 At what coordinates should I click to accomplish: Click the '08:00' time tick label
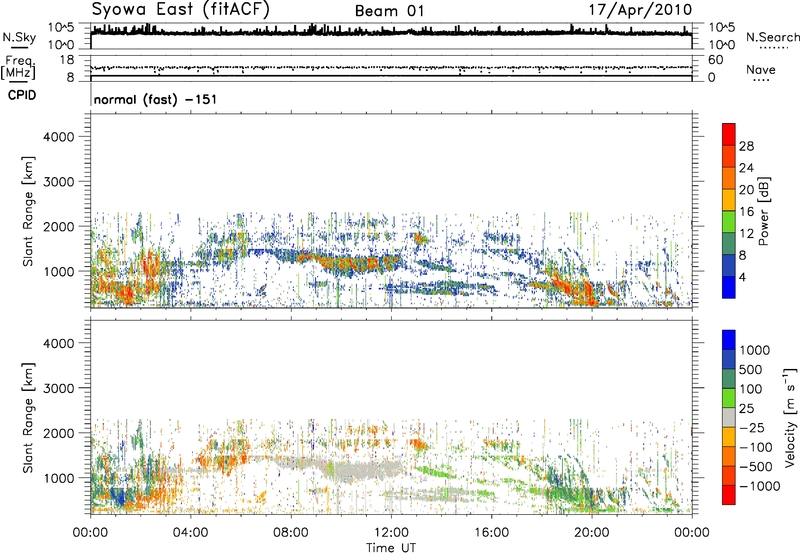pos(290,533)
